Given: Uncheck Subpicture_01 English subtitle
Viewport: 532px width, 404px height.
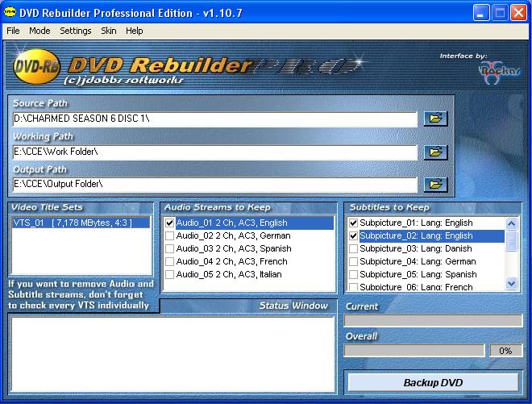Looking at the screenshot, I should click(353, 223).
